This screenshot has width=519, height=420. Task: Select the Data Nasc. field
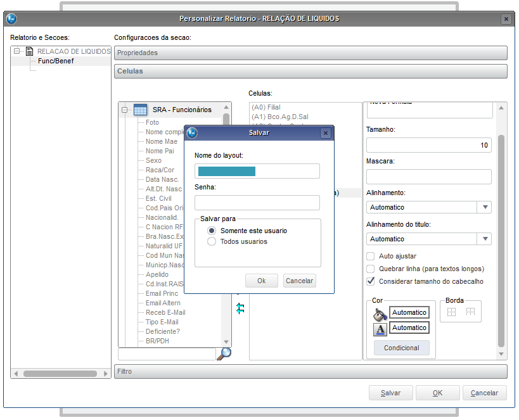pos(162,179)
